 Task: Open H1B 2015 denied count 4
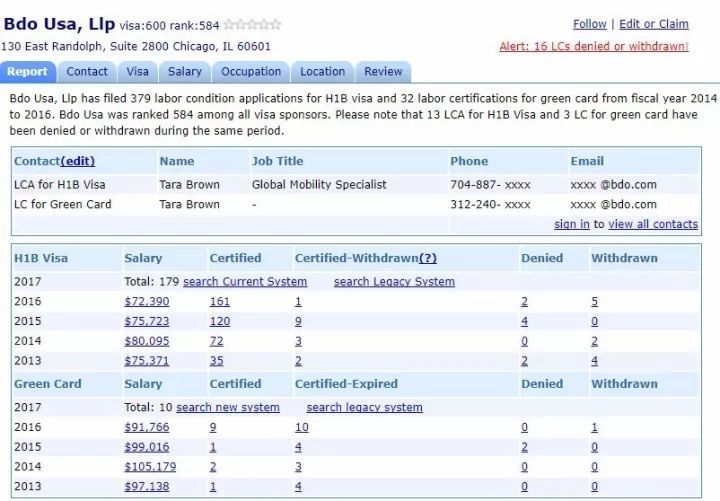tap(524, 321)
